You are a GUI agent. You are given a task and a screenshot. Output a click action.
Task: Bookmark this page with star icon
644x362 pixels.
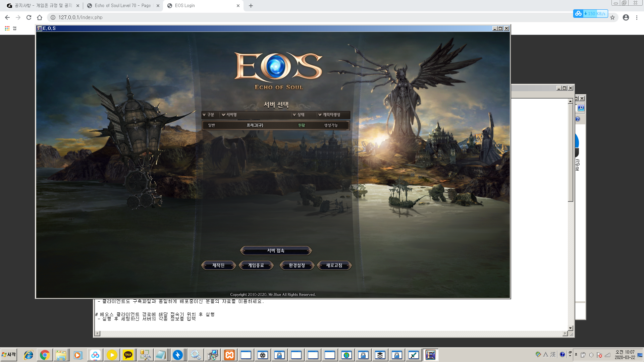tap(612, 17)
